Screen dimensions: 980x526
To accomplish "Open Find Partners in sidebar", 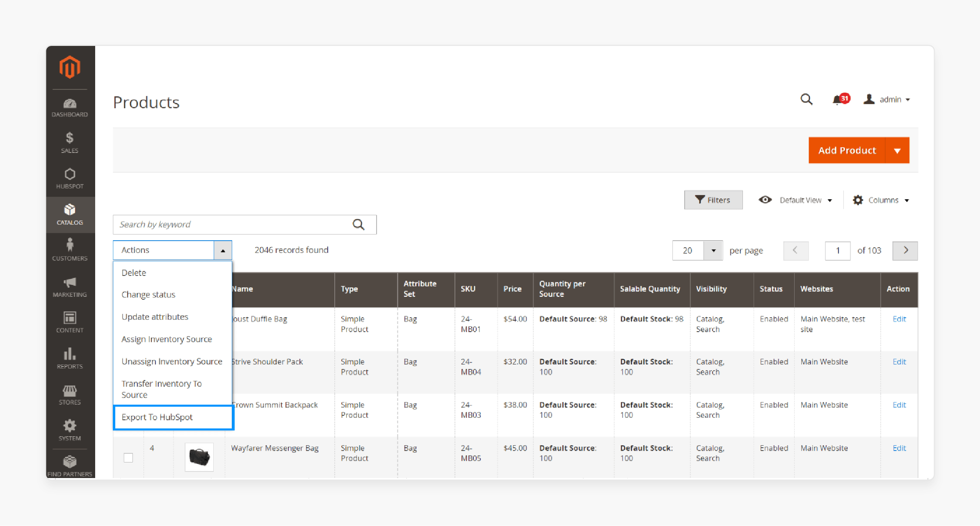I will coord(70,467).
